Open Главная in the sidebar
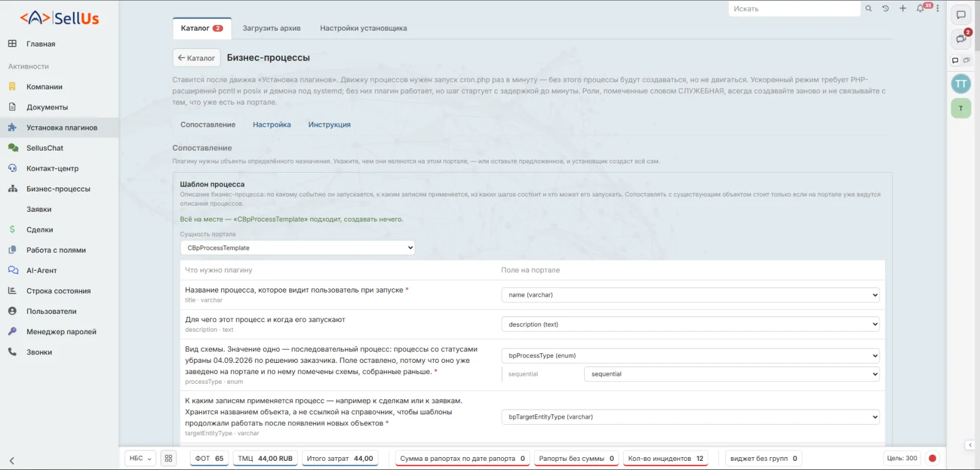 point(59,44)
